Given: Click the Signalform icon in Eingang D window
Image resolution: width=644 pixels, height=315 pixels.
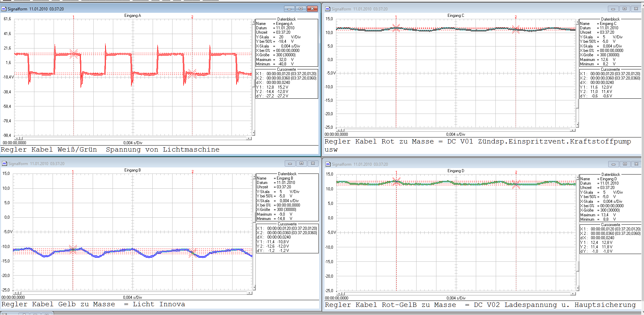Looking at the screenshot, I should pyautogui.click(x=328, y=164).
